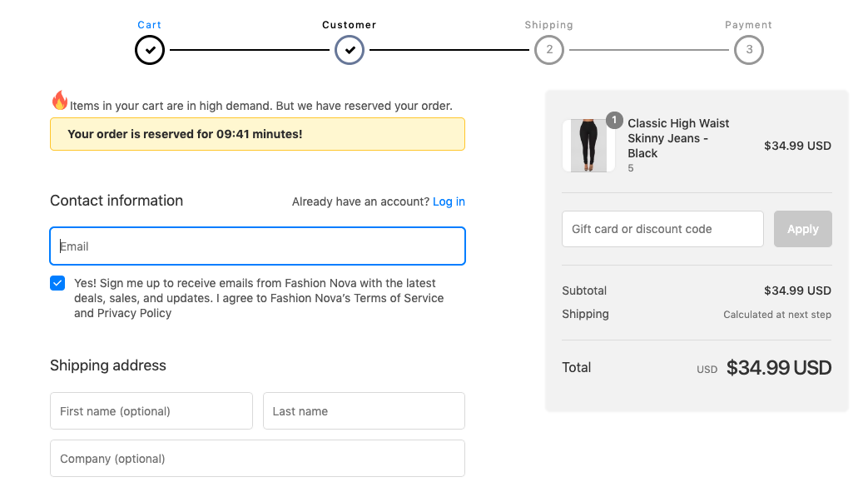Open the black skinny jeans product thumbnail
The height and width of the screenshot is (487, 868).
tap(588, 146)
